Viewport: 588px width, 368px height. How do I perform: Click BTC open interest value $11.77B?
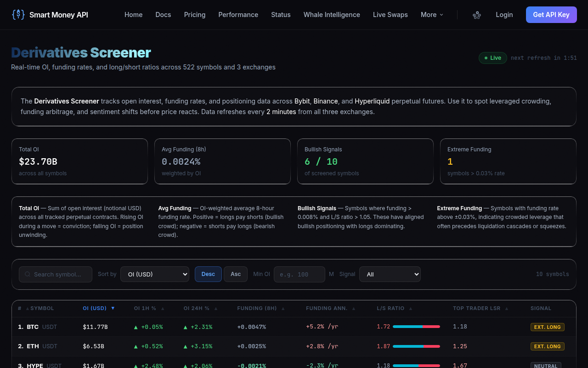[x=95, y=327]
